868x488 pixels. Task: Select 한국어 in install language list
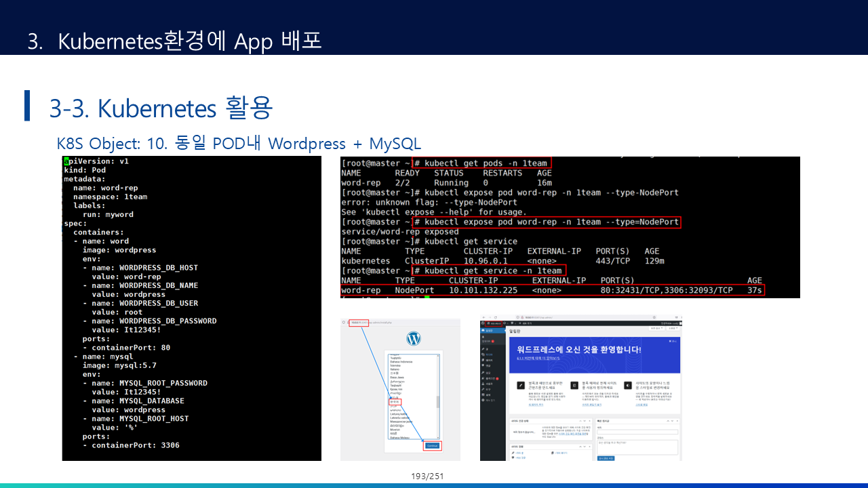point(394,402)
